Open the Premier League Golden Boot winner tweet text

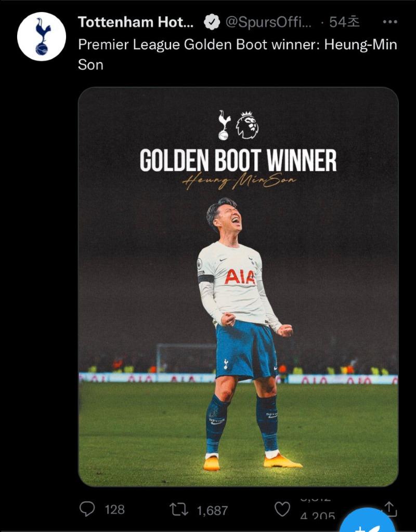[x=237, y=54]
